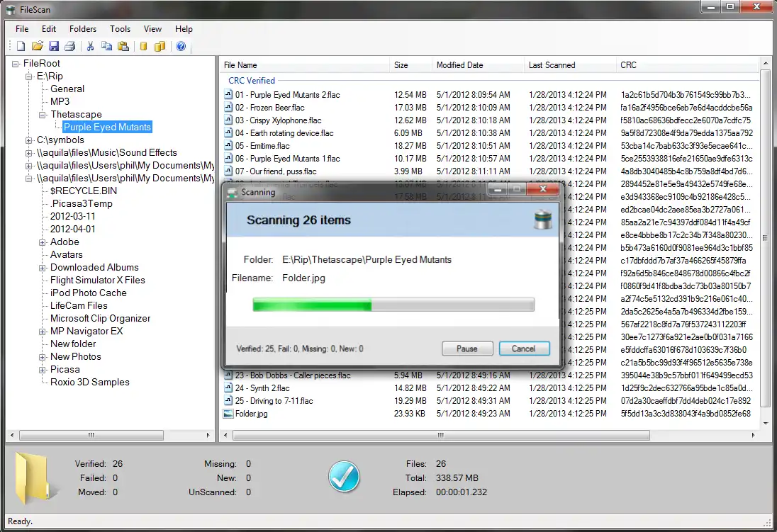
Task: Click the green scan progress bar
Action: (393, 305)
